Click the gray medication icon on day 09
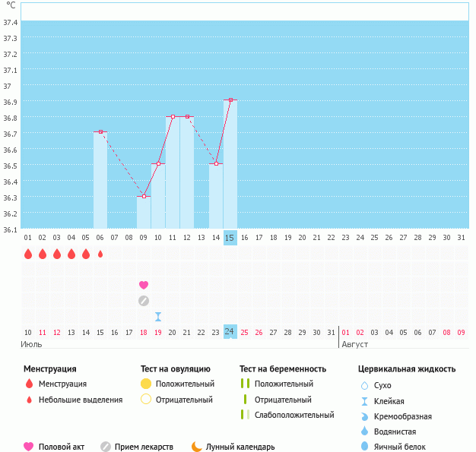 coord(144,301)
